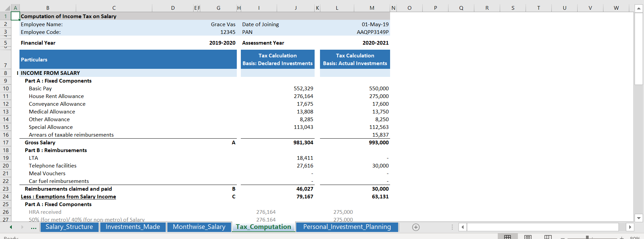Add a new sheet with plus icon
Screen dimensions: 644x239
tap(416, 227)
